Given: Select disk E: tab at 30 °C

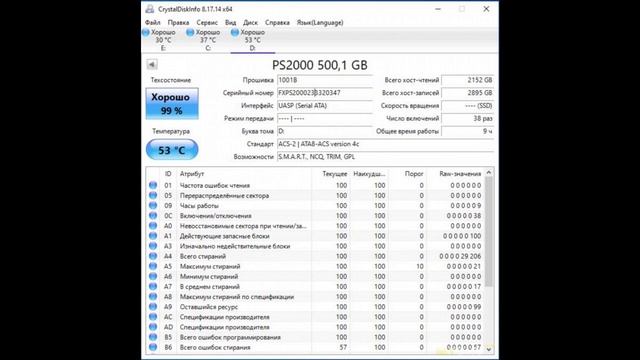Looking at the screenshot, I should (163, 40).
